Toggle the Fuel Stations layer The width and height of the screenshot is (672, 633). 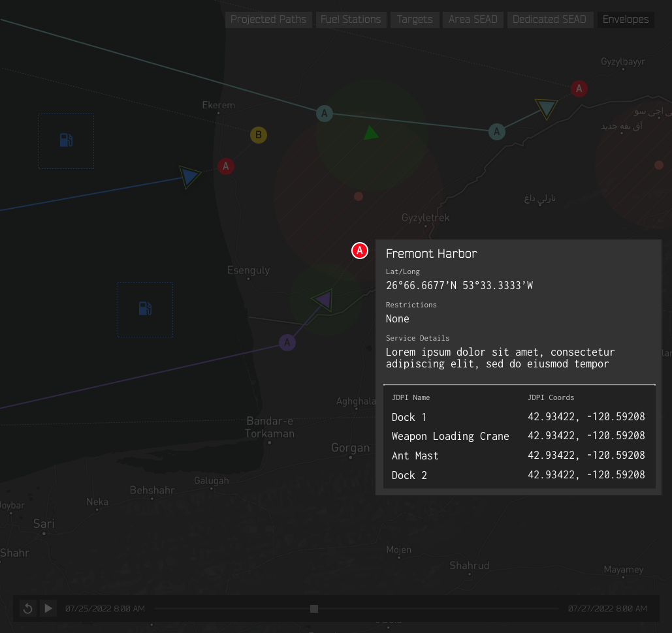pos(351,20)
